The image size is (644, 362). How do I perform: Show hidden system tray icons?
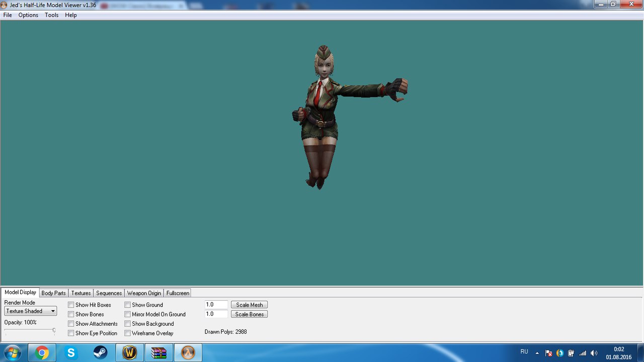point(537,353)
